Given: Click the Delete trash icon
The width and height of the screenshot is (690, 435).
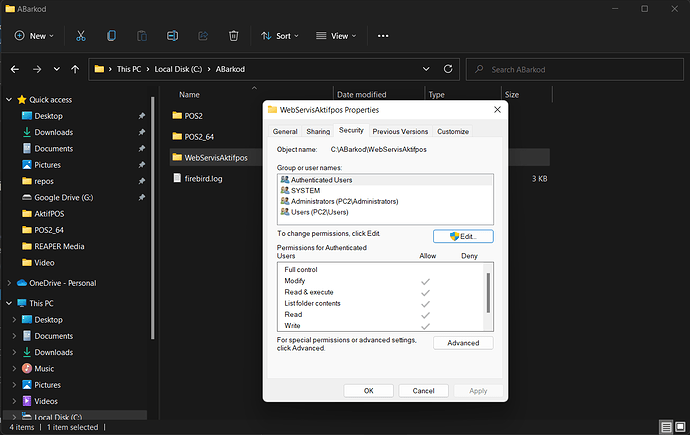Looking at the screenshot, I should [x=234, y=36].
